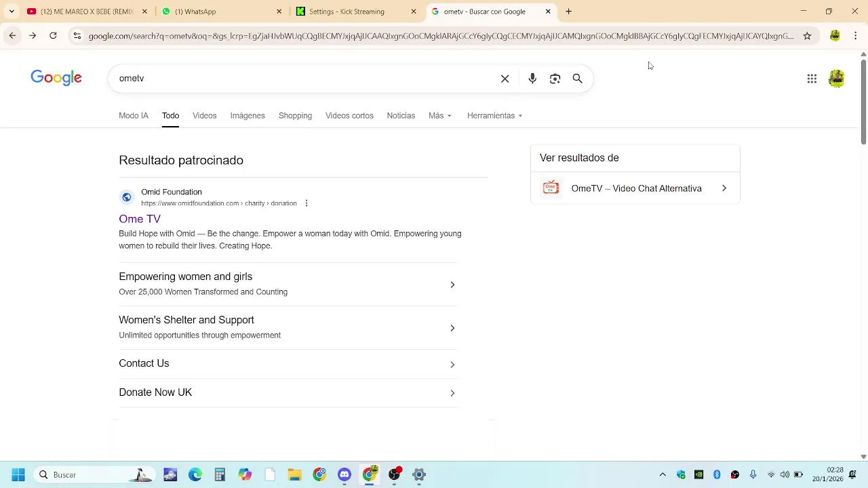Expand the Herramientas dropdown

(x=494, y=116)
